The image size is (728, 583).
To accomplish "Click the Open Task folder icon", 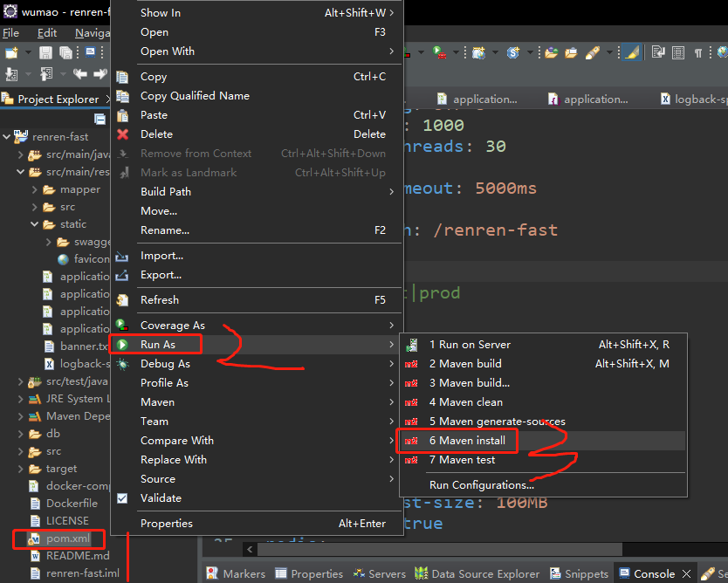I will click(x=571, y=52).
